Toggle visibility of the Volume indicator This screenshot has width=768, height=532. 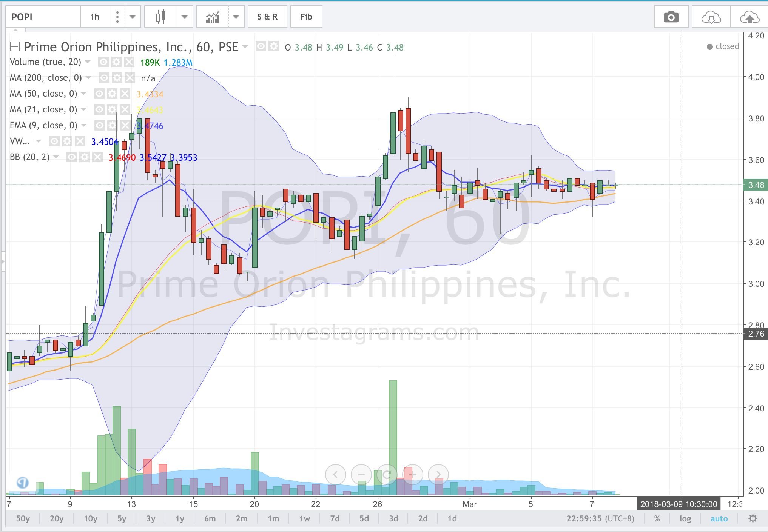point(103,62)
